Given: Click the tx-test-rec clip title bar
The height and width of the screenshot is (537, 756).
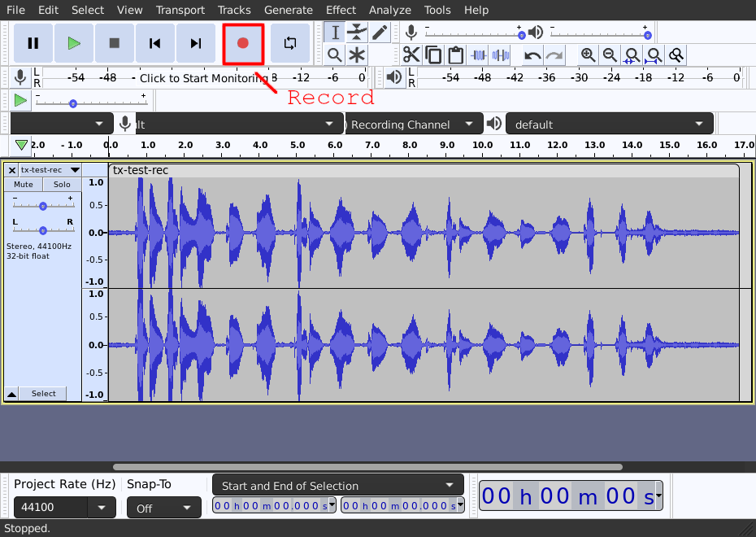Looking at the screenshot, I should [424, 170].
